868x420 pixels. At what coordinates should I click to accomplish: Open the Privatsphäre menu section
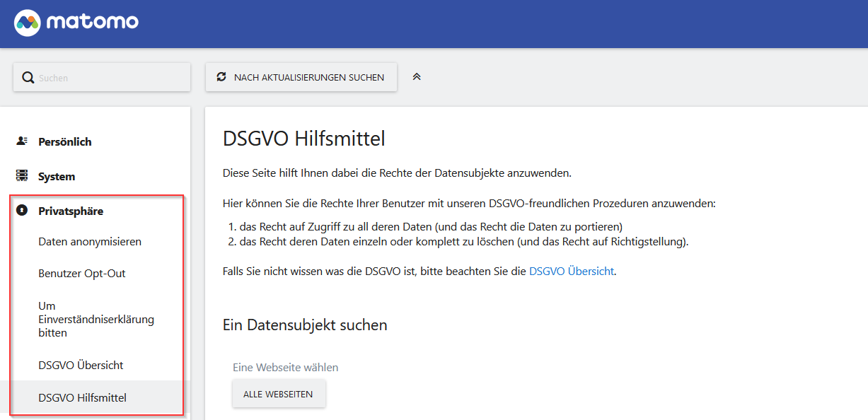point(71,211)
